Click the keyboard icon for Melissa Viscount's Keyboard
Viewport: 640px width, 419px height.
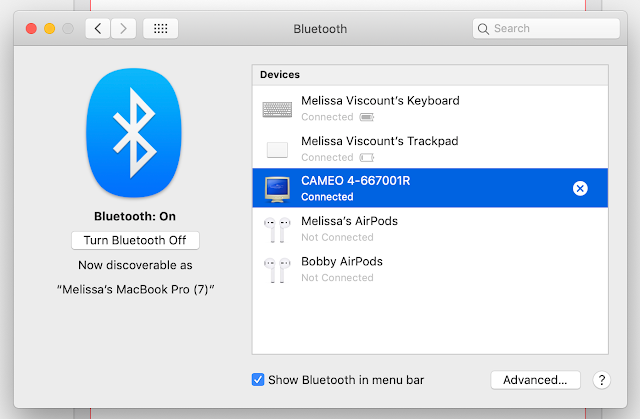click(x=277, y=109)
